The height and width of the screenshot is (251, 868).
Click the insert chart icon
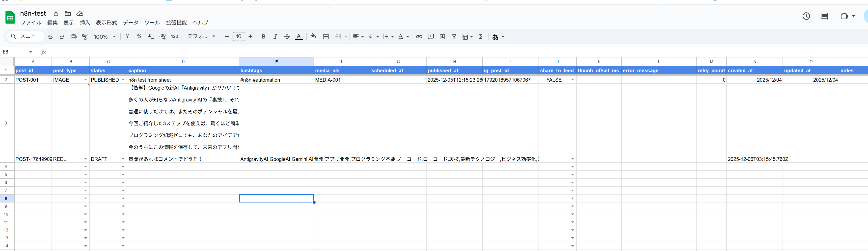click(442, 37)
